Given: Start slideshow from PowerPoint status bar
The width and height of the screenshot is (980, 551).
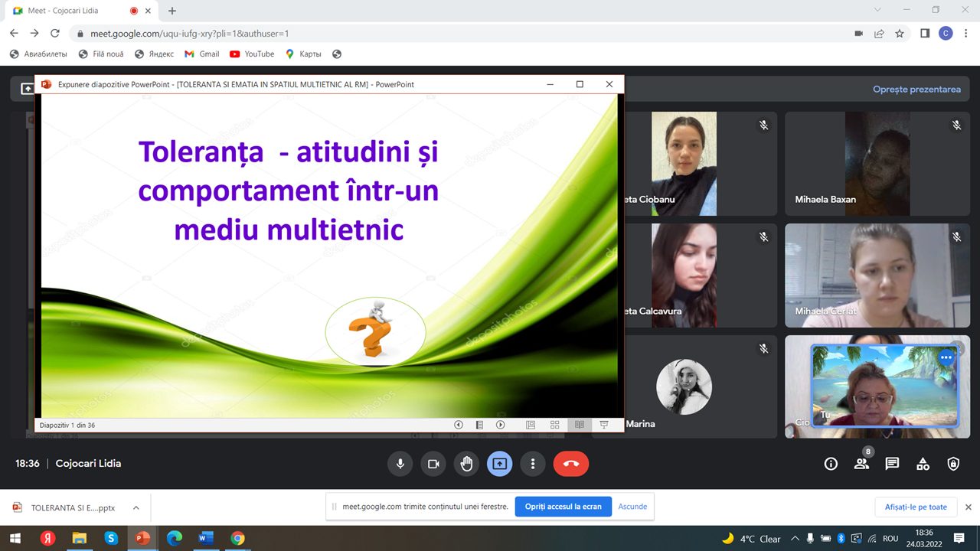Looking at the screenshot, I should tap(604, 425).
